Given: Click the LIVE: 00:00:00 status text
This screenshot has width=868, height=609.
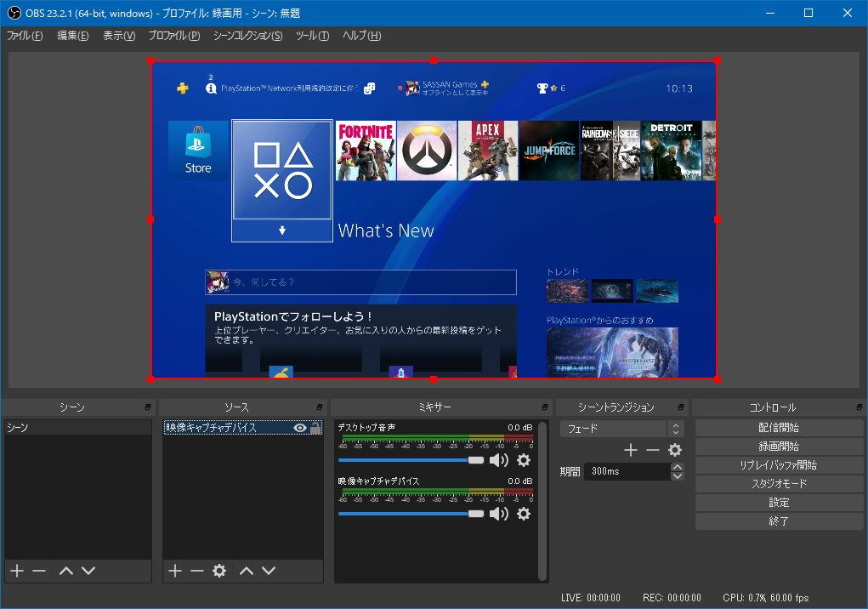Looking at the screenshot, I should (x=591, y=598).
